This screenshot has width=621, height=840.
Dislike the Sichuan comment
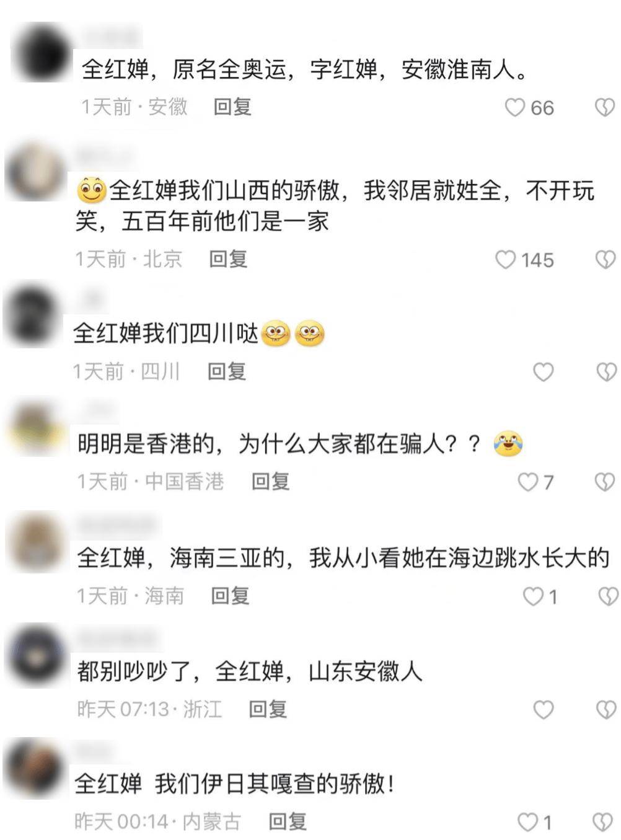[606, 372]
